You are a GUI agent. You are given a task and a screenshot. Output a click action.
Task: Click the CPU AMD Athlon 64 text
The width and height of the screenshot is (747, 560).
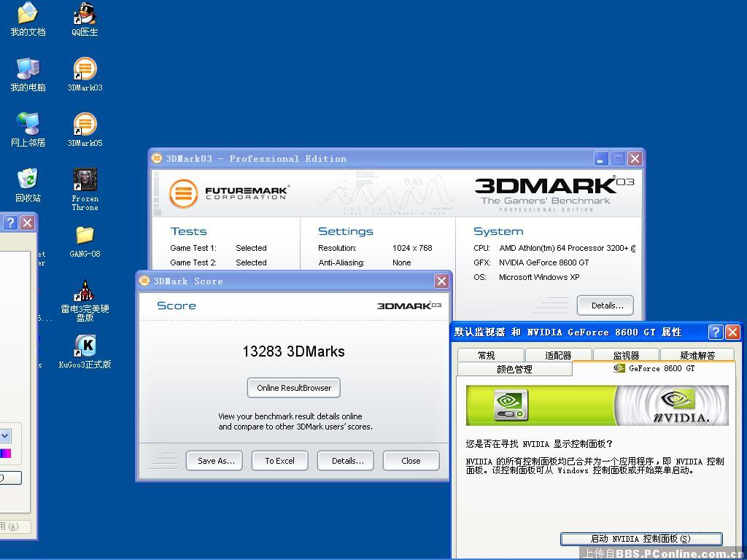tap(568, 248)
